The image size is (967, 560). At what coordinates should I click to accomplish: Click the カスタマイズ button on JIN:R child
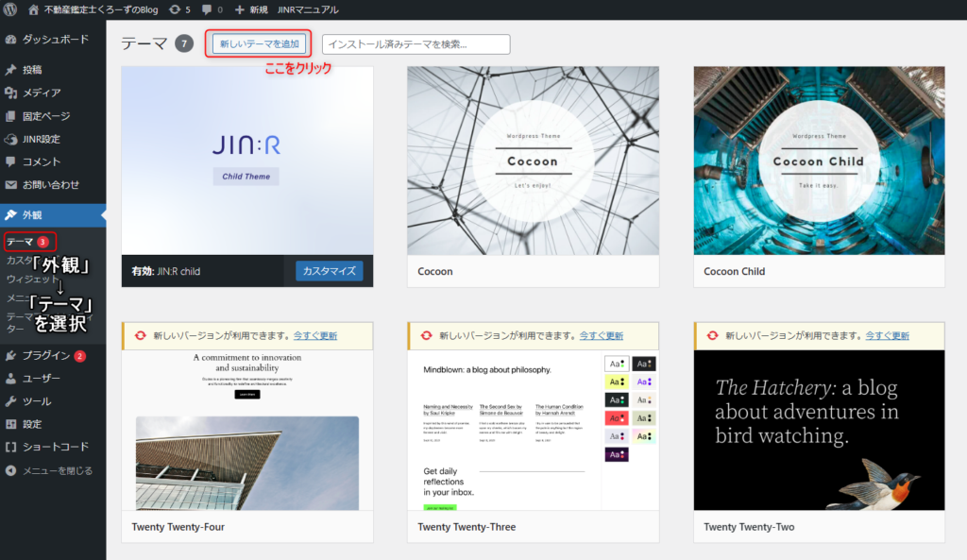(x=329, y=271)
